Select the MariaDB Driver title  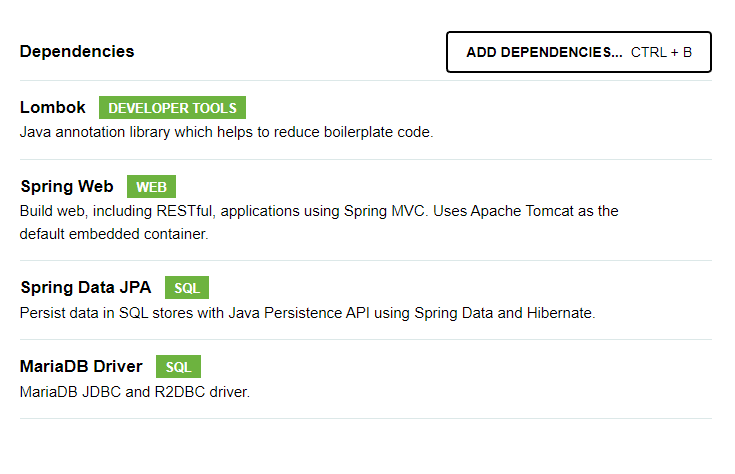(81, 366)
